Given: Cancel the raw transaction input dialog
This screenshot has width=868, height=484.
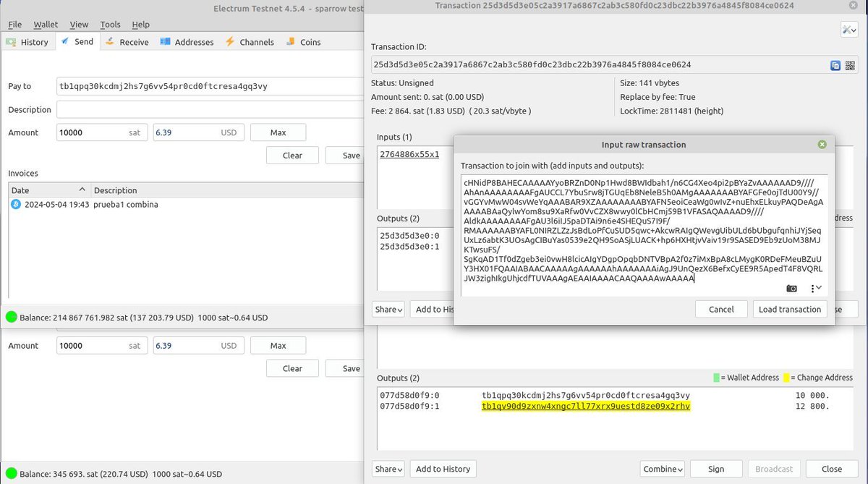Looking at the screenshot, I should (x=721, y=309).
